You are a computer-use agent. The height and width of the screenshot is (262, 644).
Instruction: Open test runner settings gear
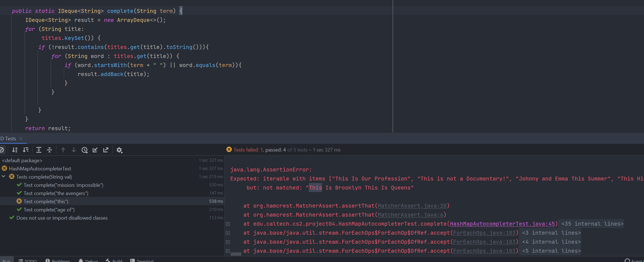[119, 150]
